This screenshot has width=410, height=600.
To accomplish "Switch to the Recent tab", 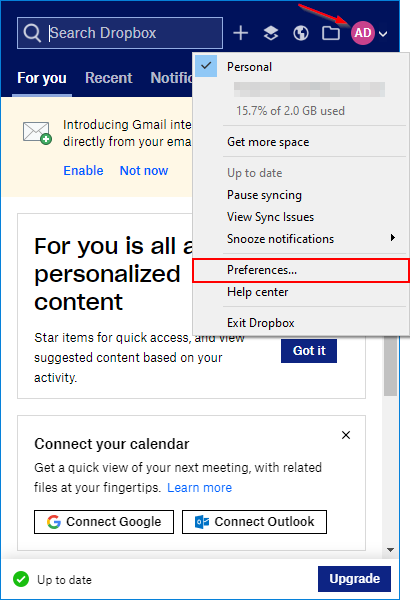I will tap(109, 78).
